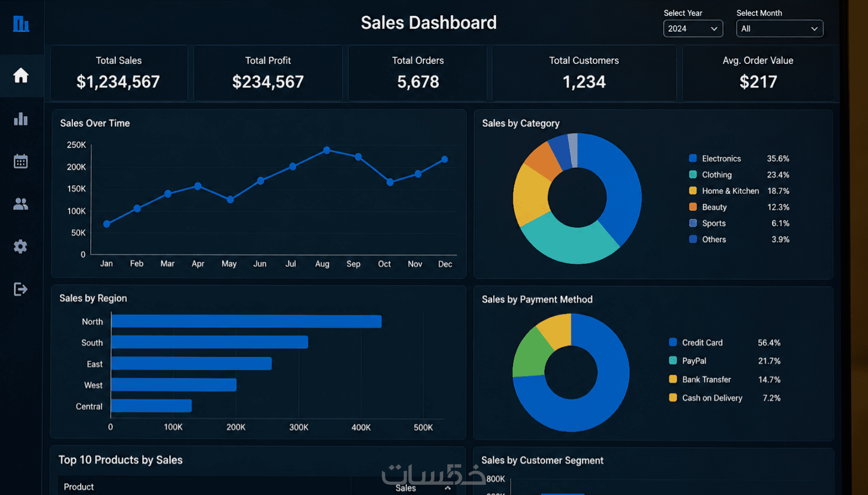Select the Total Sales summary card

[119, 73]
